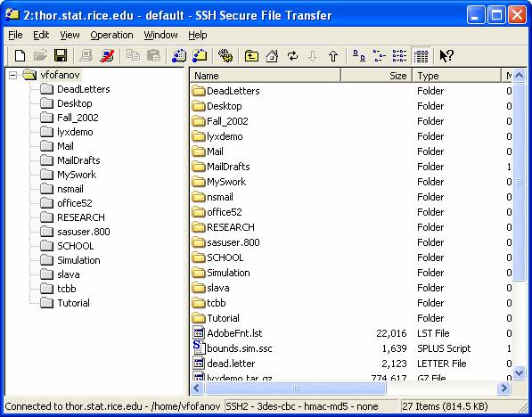
Task: Click the Refresh arrows icon
Action: (292, 55)
